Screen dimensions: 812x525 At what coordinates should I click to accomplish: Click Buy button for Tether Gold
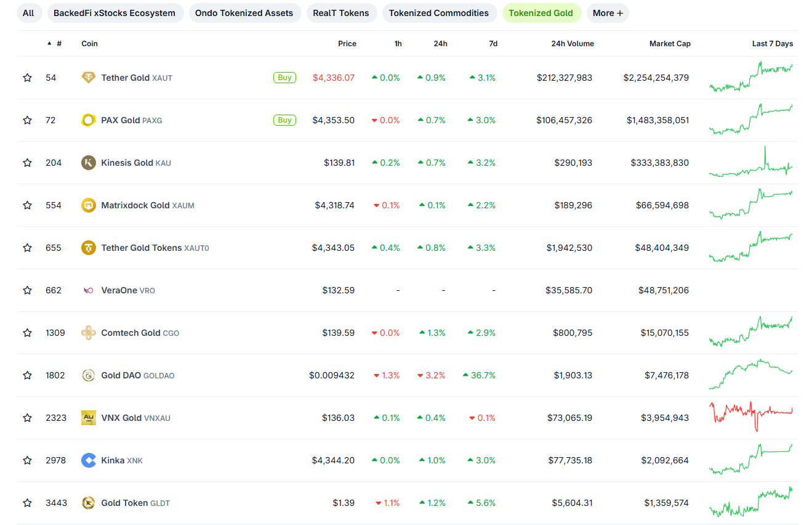(x=284, y=78)
